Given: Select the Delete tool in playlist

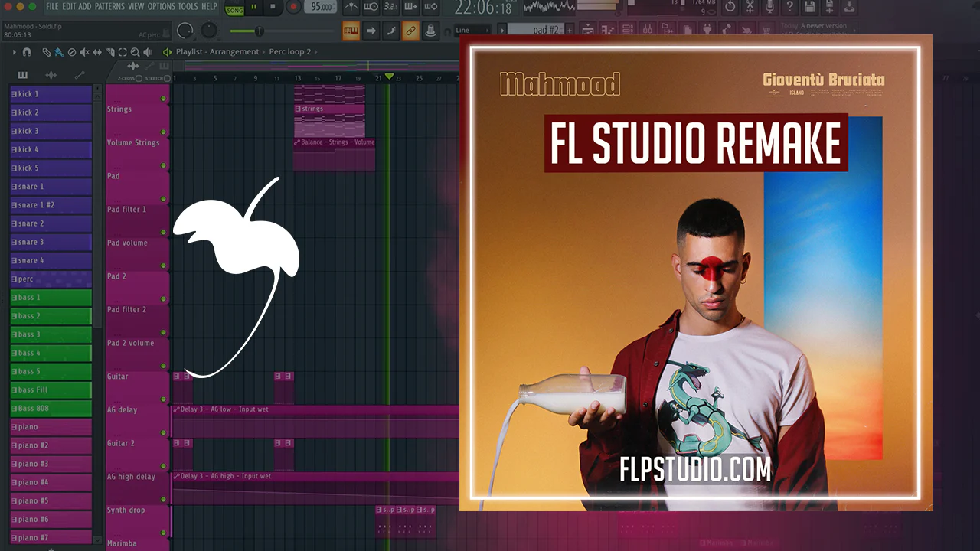Looking at the screenshot, I should point(72,52).
